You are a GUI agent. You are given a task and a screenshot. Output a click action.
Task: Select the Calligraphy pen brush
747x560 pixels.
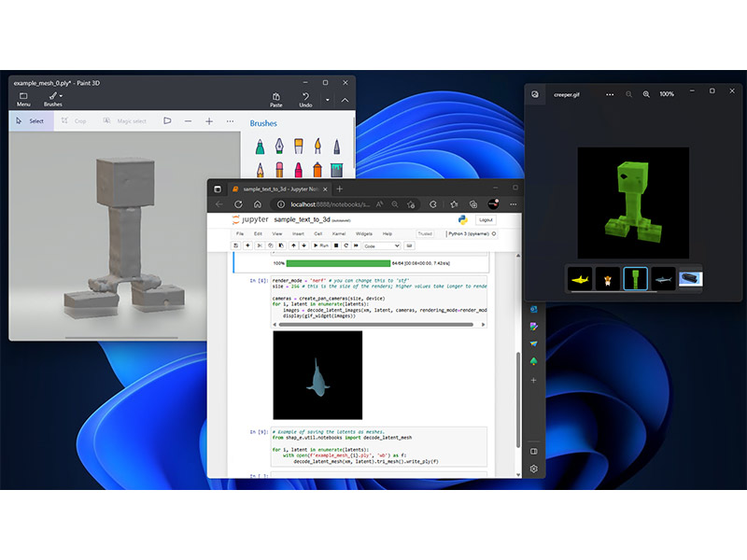pyautogui.click(x=279, y=147)
